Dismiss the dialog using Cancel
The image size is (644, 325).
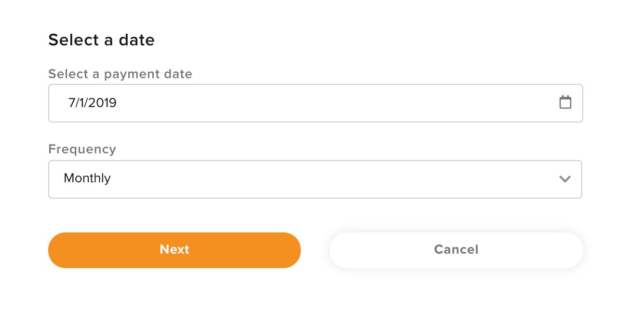[x=456, y=250]
